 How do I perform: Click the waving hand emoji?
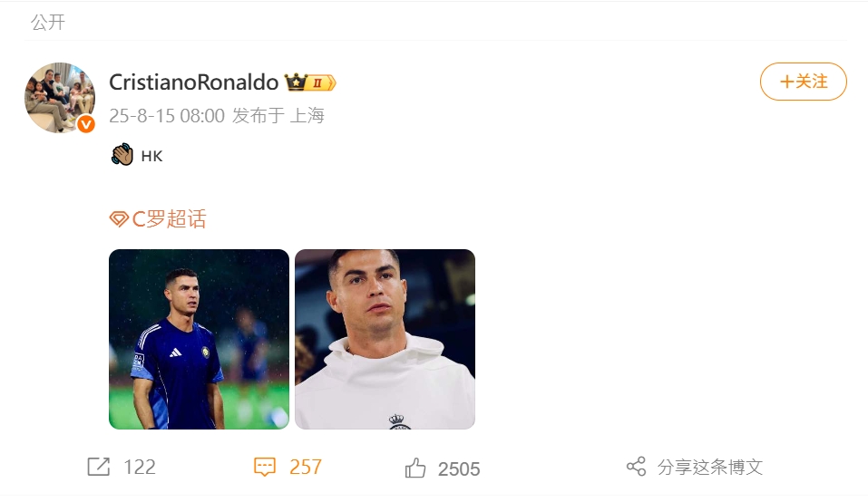(x=122, y=155)
